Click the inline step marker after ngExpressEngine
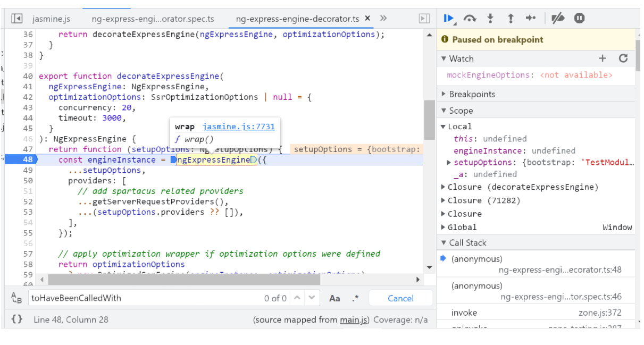Image resolution: width=644 pixels, height=345 pixels. [254, 159]
